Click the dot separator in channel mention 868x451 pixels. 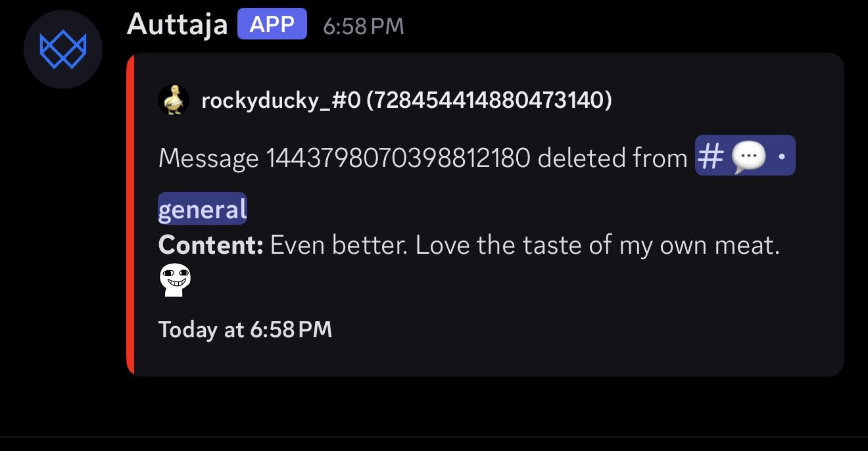(x=781, y=156)
